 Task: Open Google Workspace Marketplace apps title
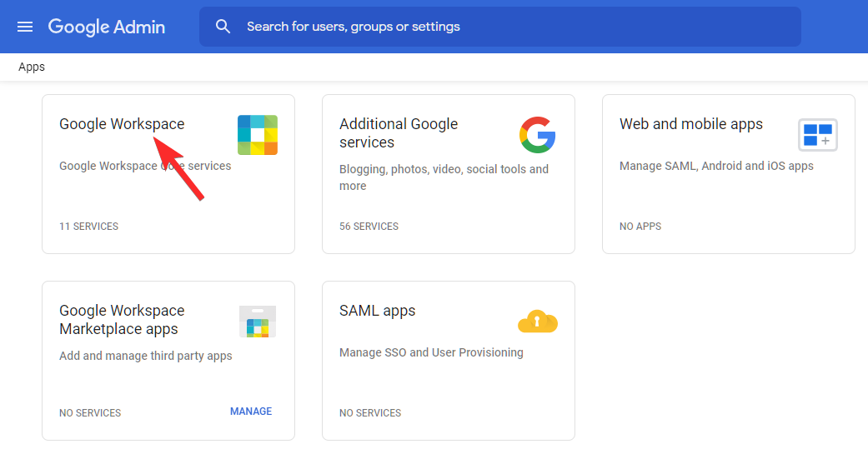pyautogui.click(x=122, y=320)
